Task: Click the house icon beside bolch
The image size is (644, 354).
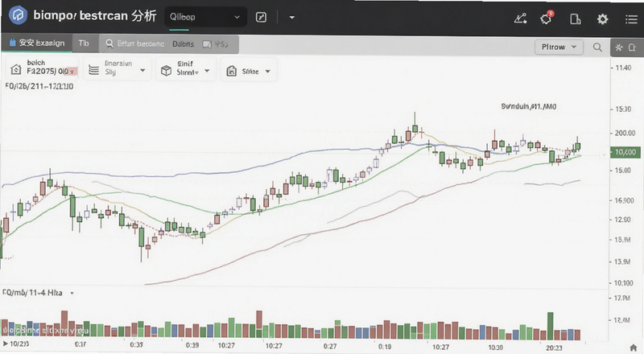Action: coord(15,69)
